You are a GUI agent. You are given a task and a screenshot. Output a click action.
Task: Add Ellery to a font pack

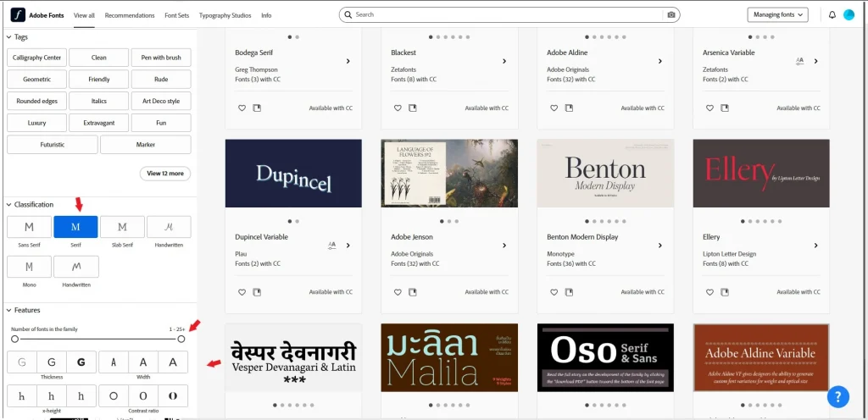[725, 292]
